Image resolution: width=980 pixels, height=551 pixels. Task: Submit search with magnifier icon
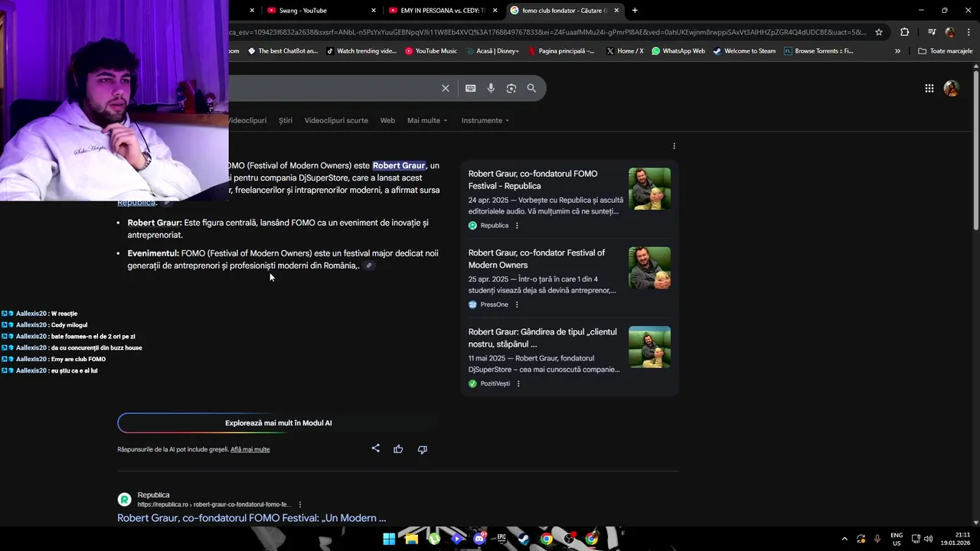click(x=531, y=88)
